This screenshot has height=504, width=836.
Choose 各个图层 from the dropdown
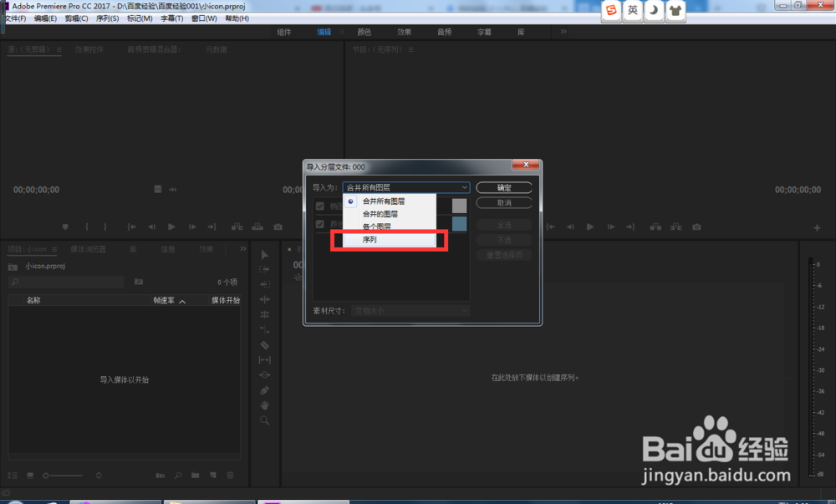[376, 227]
